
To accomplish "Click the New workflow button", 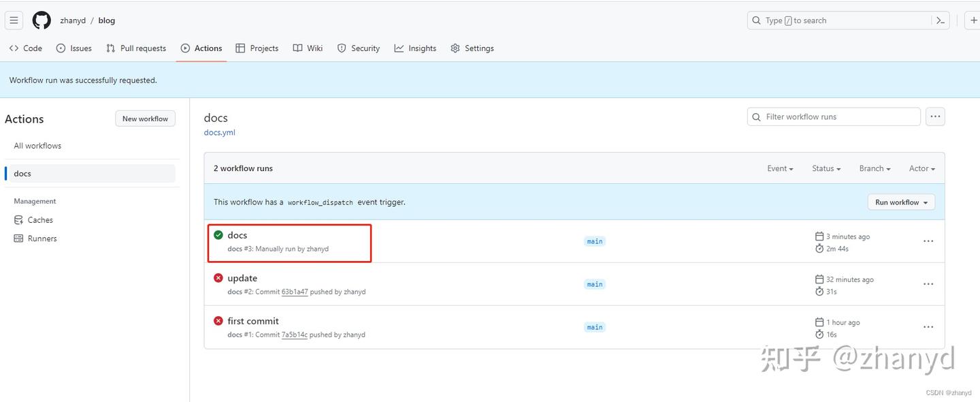I will tap(145, 118).
